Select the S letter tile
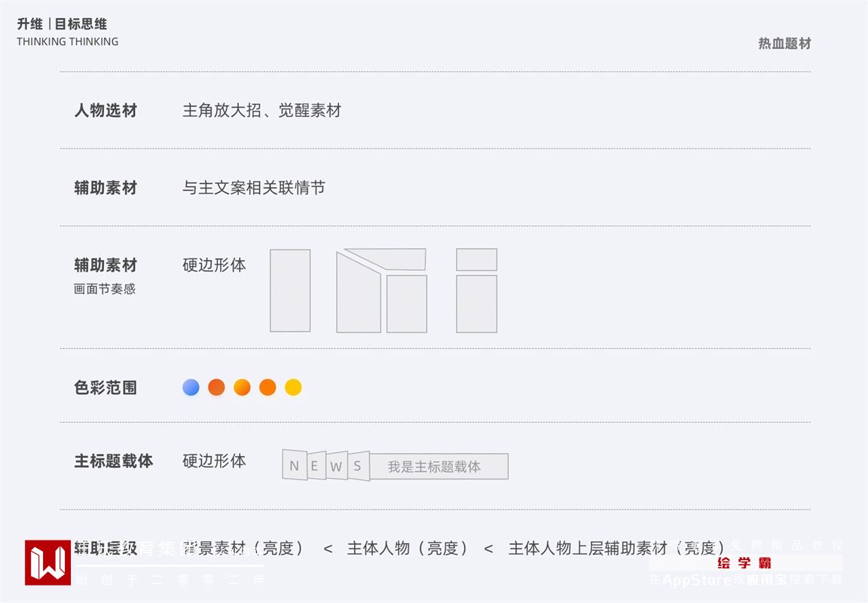Screen dimensions: 868x603 click(x=358, y=466)
